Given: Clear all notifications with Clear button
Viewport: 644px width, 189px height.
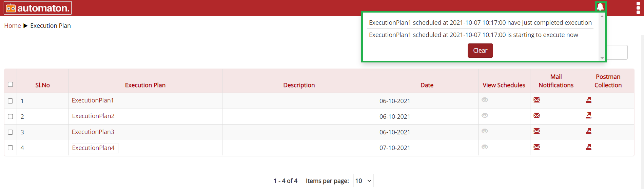Looking at the screenshot, I should point(480,51).
